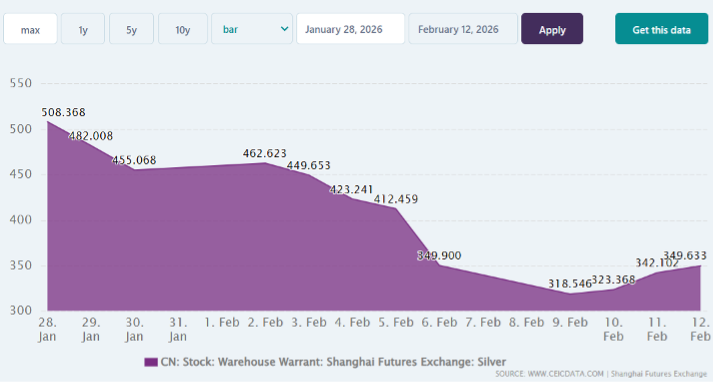This screenshot has width=713, height=383.
Task: Select the 412.459 data point on 5 Feb
Action: (x=396, y=208)
